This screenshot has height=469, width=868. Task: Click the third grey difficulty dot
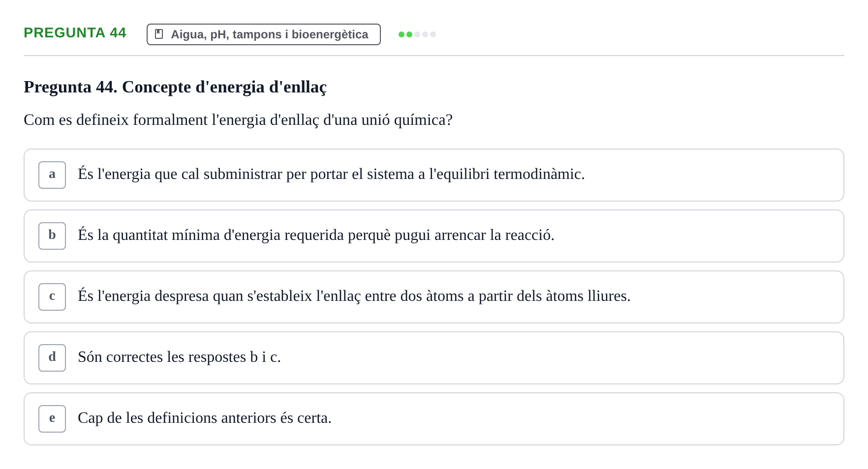[417, 34]
